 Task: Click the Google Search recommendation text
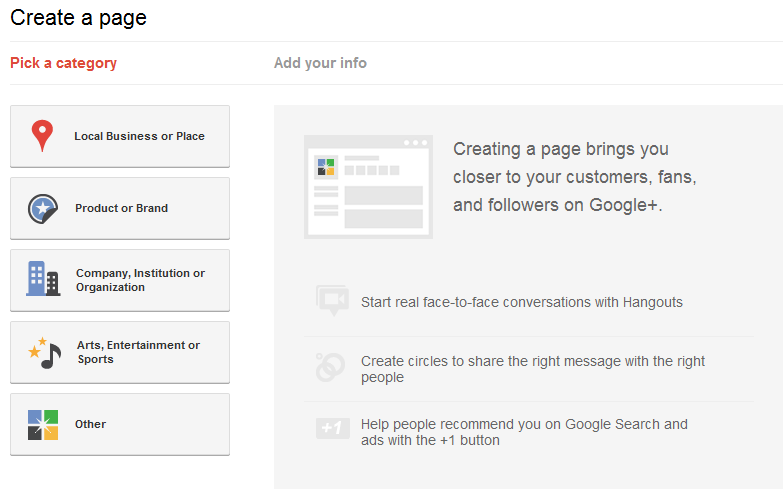click(524, 432)
